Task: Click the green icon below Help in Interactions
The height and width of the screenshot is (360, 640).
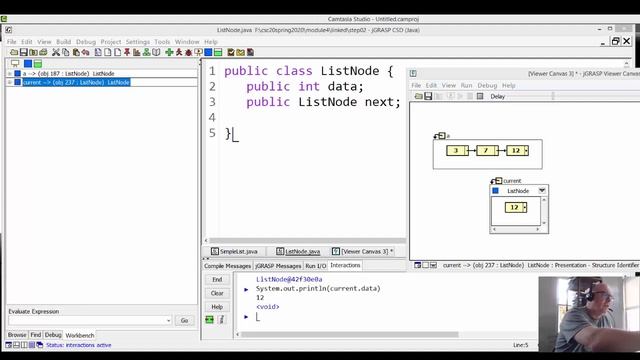Action: click(x=209, y=320)
